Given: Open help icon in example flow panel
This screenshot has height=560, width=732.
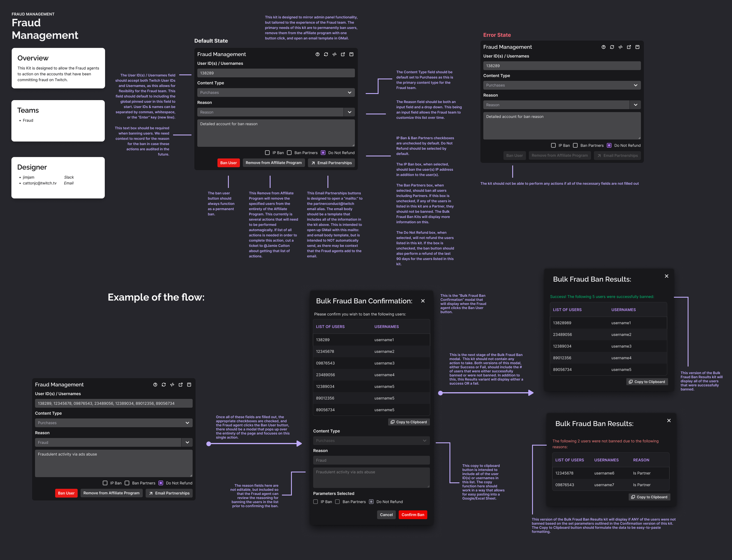Looking at the screenshot, I should point(155,385).
